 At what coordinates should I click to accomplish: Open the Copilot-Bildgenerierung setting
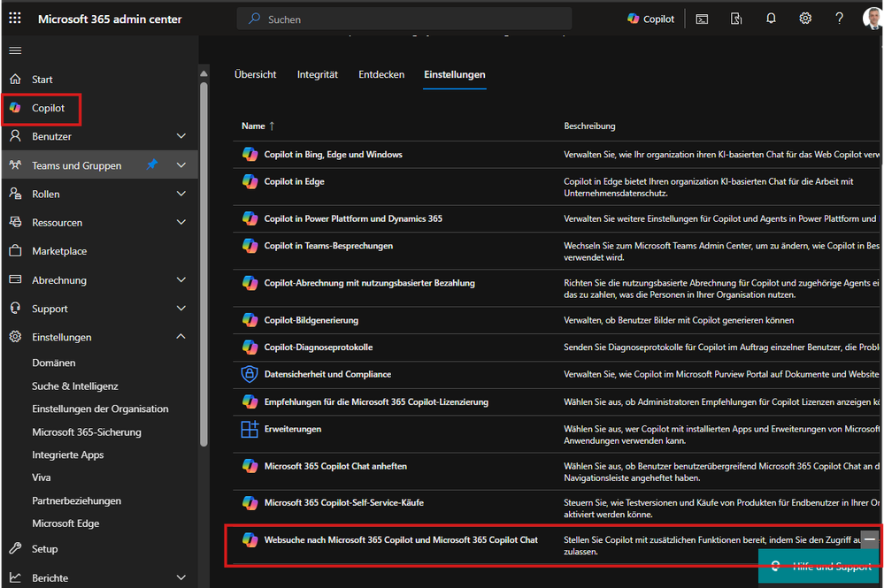click(311, 320)
